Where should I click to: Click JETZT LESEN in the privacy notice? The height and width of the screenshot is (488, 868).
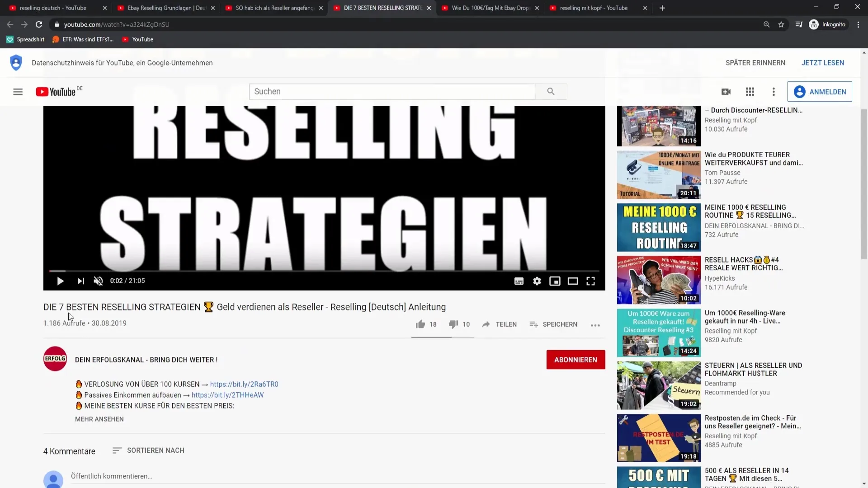pos(823,63)
